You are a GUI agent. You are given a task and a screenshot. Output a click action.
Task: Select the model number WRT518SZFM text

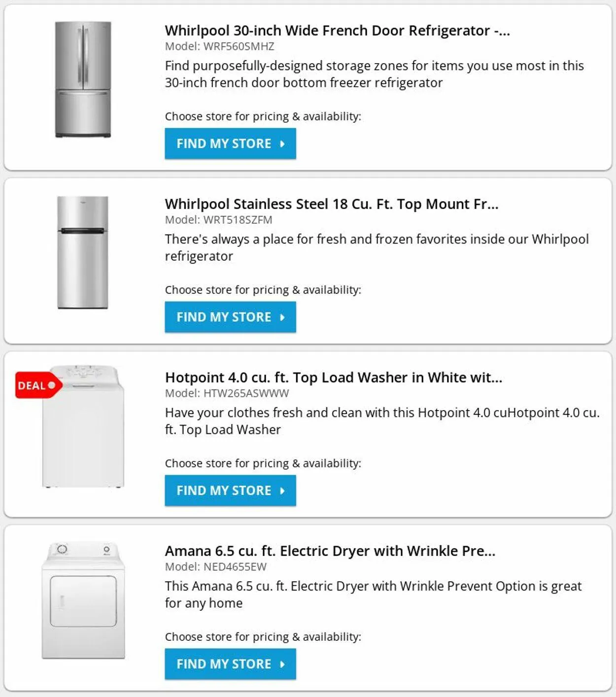238,220
